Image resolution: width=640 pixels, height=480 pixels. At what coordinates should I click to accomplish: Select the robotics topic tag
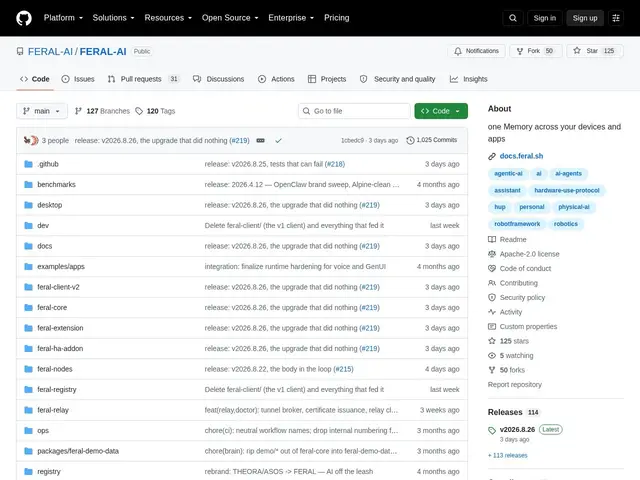coord(565,224)
